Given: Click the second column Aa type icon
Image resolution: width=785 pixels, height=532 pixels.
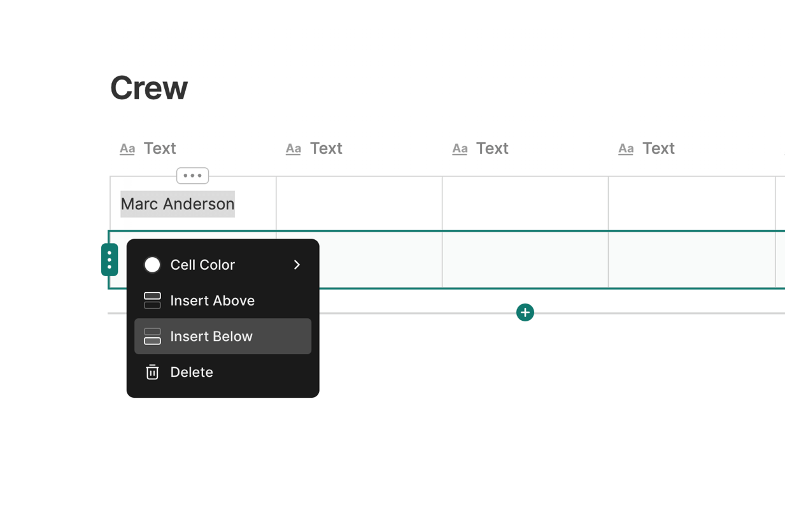Looking at the screenshot, I should click(x=293, y=149).
